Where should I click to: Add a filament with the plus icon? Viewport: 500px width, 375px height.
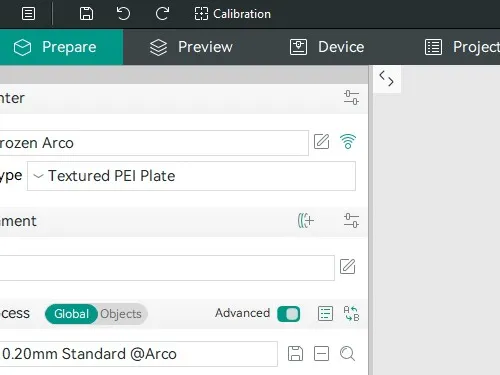coord(305,220)
